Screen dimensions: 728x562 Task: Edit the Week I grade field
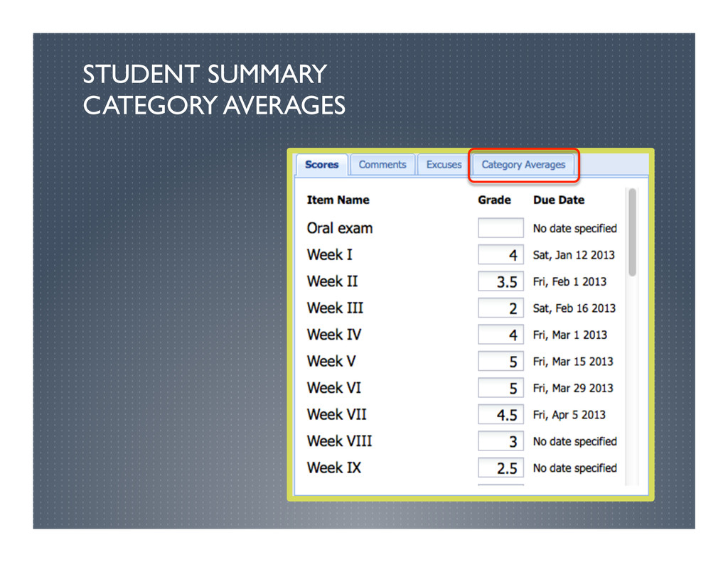point(500,255)
